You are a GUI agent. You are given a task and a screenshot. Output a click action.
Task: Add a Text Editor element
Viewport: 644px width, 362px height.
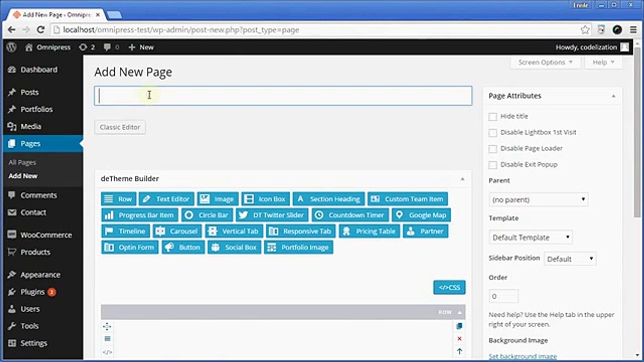[x=167, y=199]
